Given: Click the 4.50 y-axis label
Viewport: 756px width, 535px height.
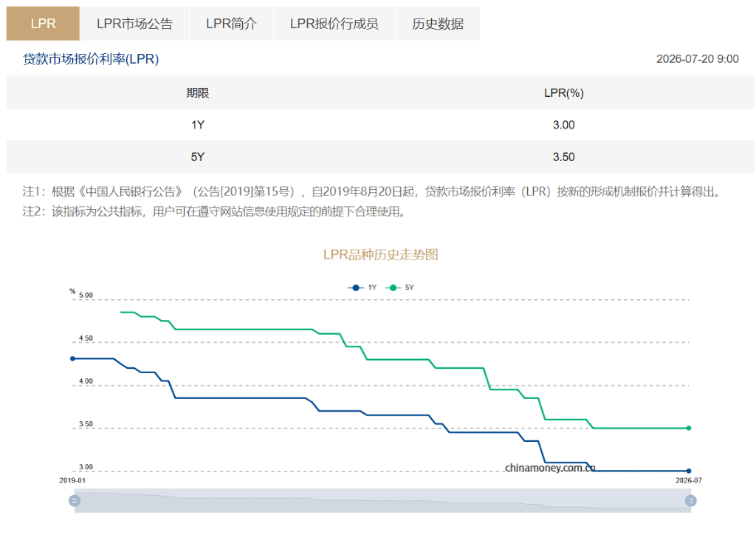Looking at the screenshot, I should click(86, 338).
